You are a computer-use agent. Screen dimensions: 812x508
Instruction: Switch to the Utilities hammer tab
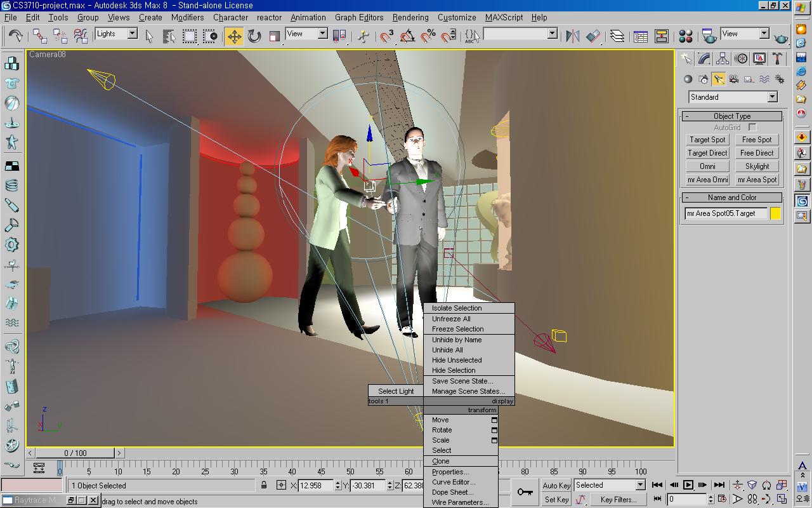tap(778, 59)
